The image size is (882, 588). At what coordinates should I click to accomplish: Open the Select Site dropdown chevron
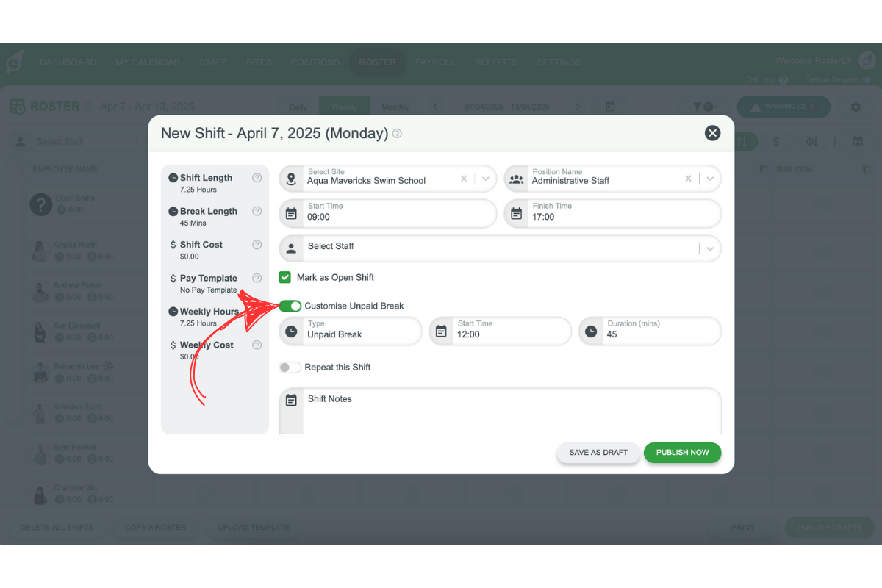click(485, 178)
